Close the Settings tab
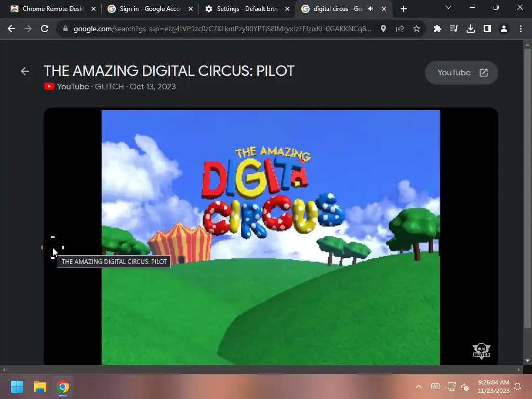The width and height of the screenshot is (532, 399). 287,9
